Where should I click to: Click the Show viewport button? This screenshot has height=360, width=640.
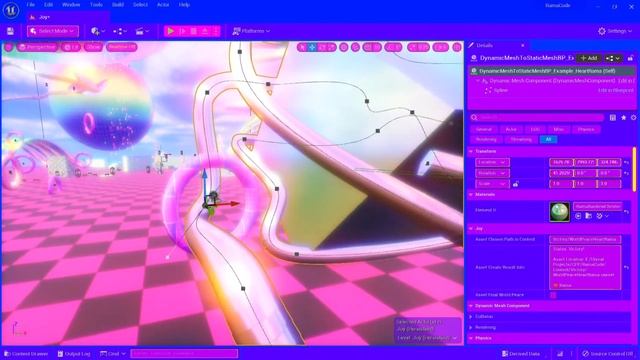click(x=93, y=47)
